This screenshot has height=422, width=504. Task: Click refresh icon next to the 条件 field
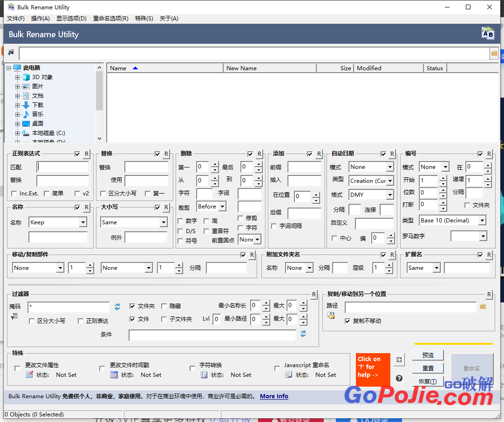click(x=303, y=334)
